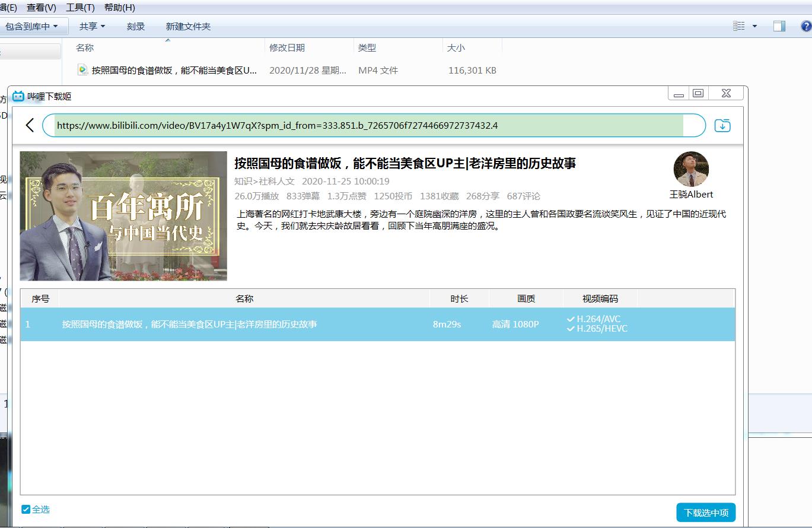This screenshot has height=528, width=812.
Task: Click the video title heading text
Action: pyautogui.click(x=405, y=163)
